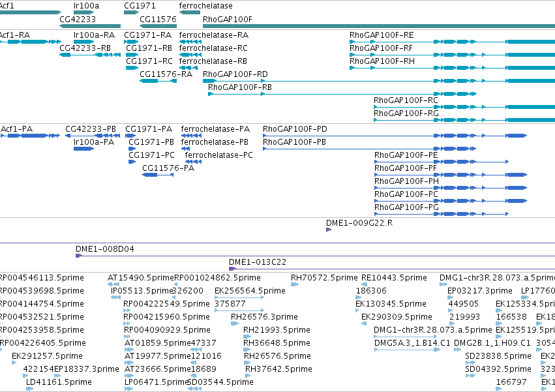The image size is (555, 392).
Task: Click the Acf1-RA transcript label
Action: click(x=14, y=35)
